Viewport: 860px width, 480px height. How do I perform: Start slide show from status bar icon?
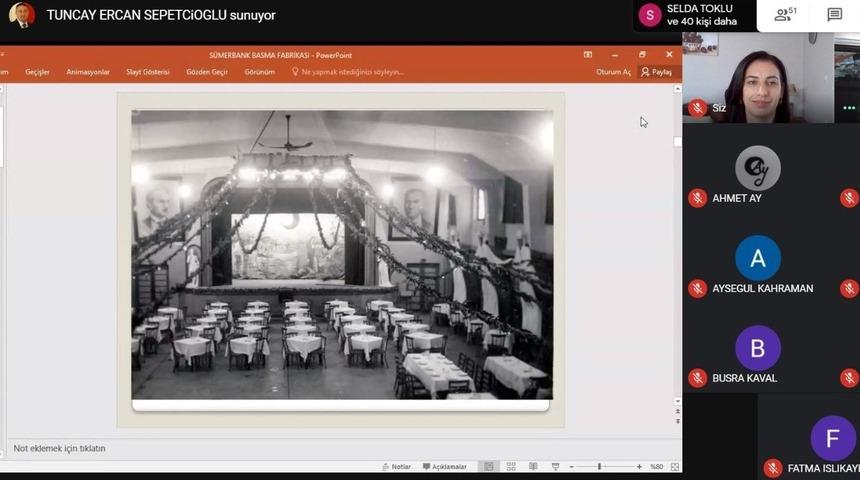pyautogui.click(x=556, y=466)
